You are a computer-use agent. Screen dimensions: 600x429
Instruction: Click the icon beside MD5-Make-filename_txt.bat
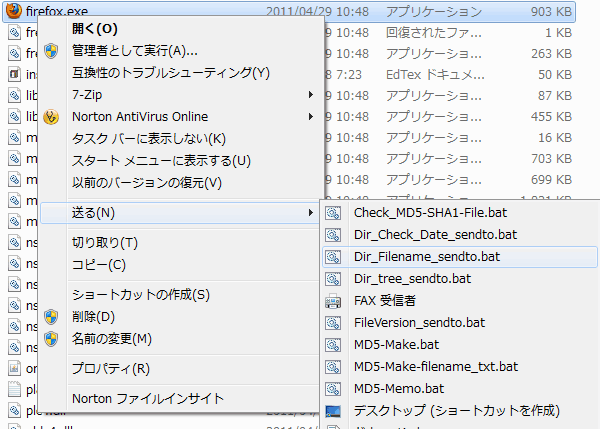pyautogui.click(x=333, y=367)
